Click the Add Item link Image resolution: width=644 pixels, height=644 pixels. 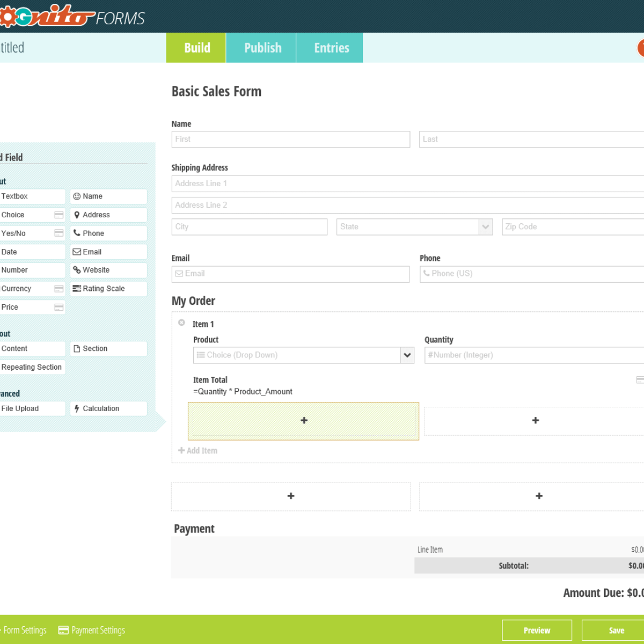(198, 450)
